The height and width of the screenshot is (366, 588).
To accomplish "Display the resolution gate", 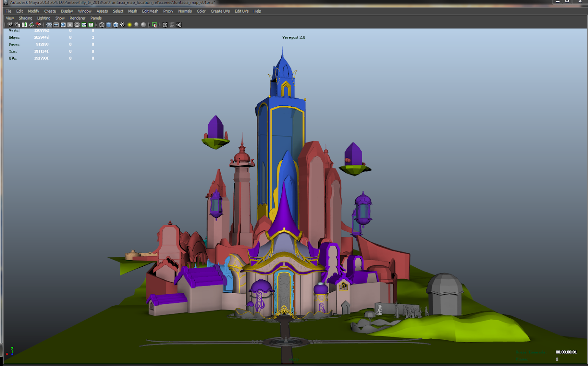I will 63,25.
